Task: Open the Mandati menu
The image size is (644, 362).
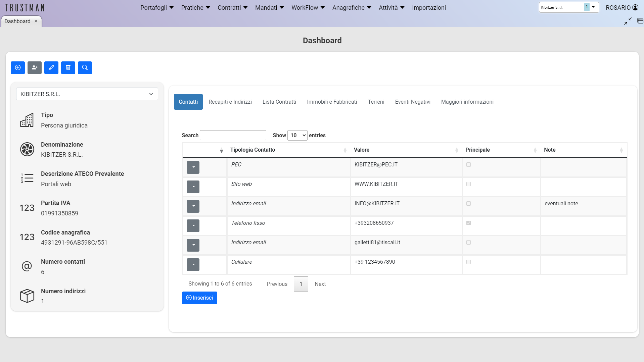Action: 269,7
